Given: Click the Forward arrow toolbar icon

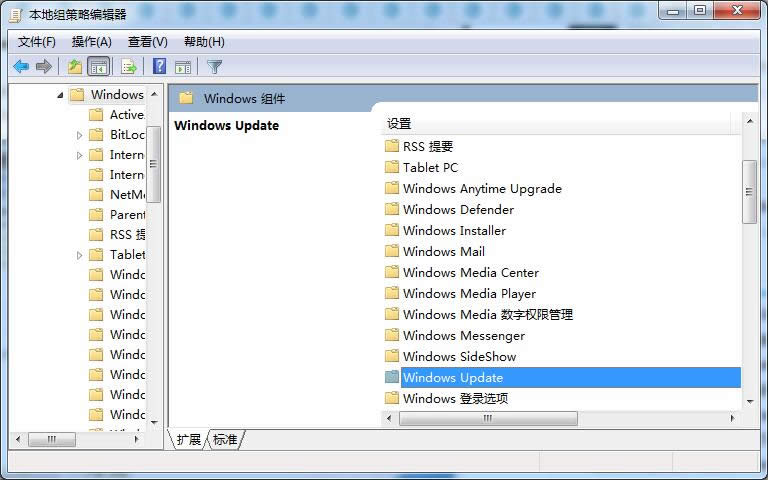Looking at the screenshot, I should [x=44, y=67].
